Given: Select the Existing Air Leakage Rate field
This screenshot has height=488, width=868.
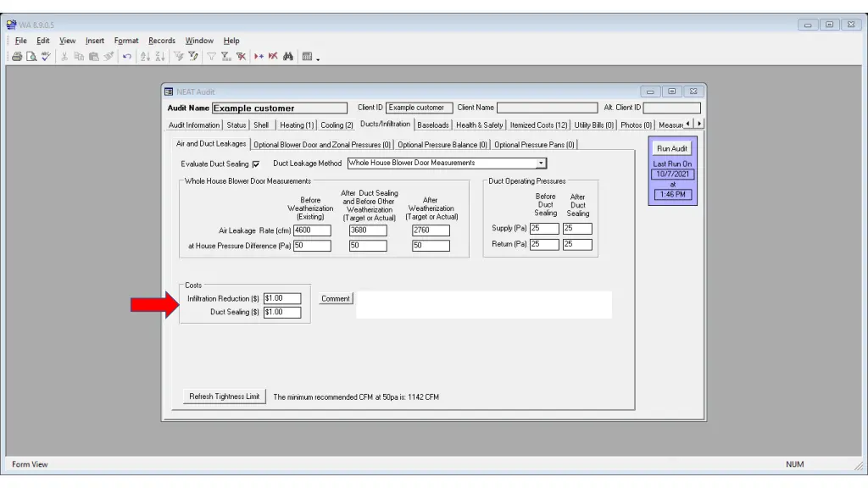Looking at the screenshot, I should click(312, 230).
